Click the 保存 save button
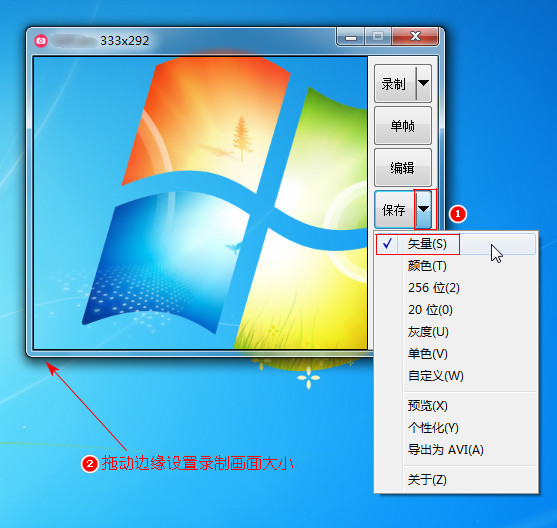The image size is (557, 528). pos(394,210)
